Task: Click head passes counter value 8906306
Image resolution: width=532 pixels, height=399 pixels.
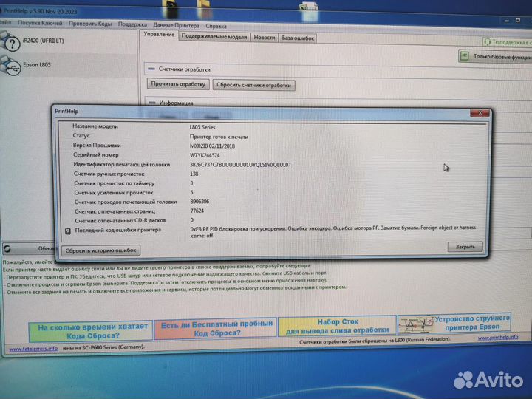Action: coord(199,202)
